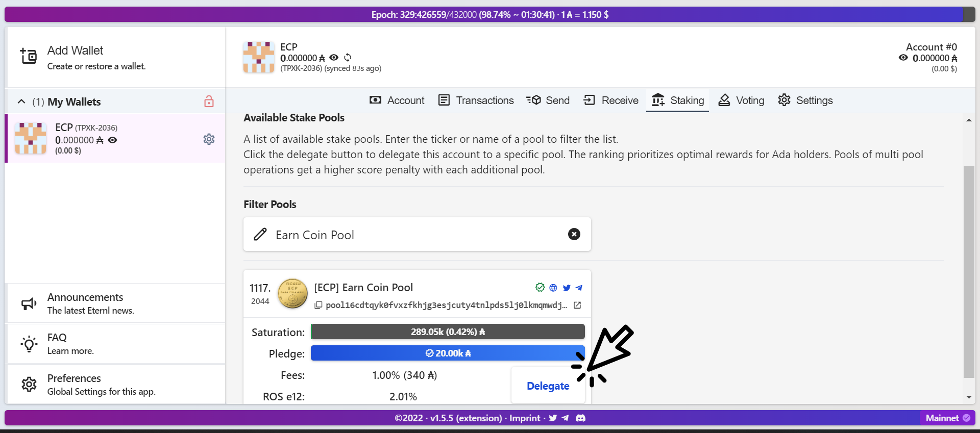Open the gear settings of ECP wallet row

209,139
